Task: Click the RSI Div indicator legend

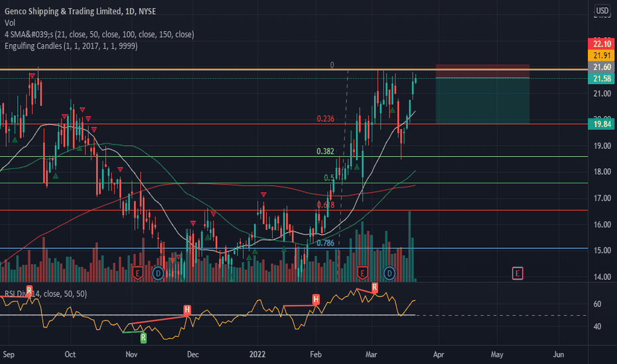Action: (46, 294)
